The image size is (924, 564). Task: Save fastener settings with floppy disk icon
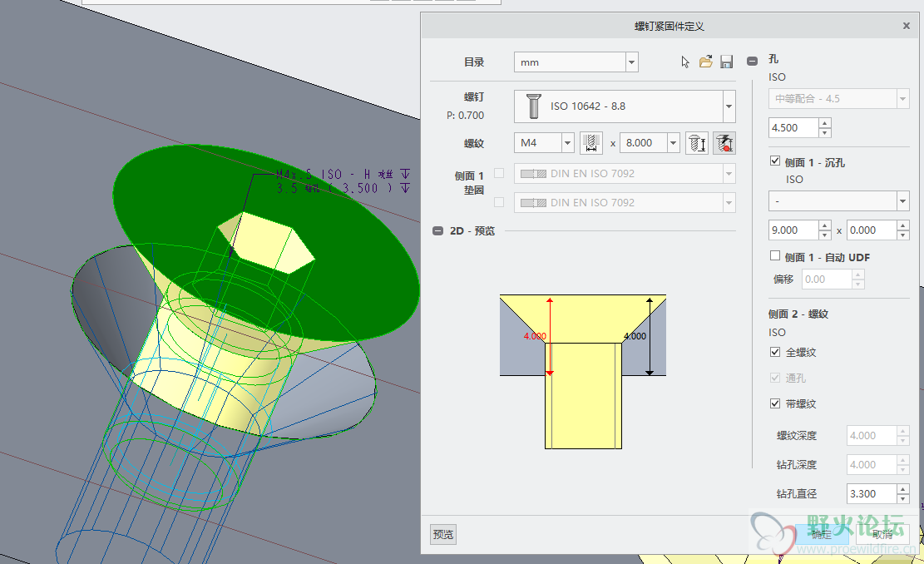pyautogui.click(x=726, y=62)
